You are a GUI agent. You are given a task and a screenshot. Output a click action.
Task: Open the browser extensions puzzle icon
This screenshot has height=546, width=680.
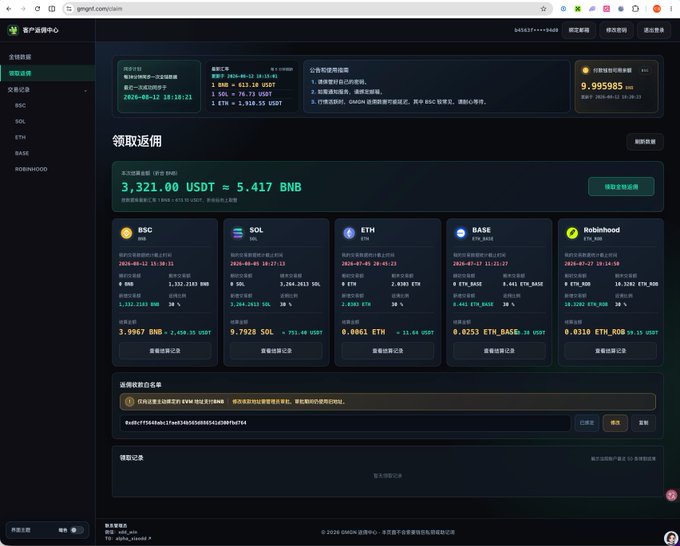635,9
